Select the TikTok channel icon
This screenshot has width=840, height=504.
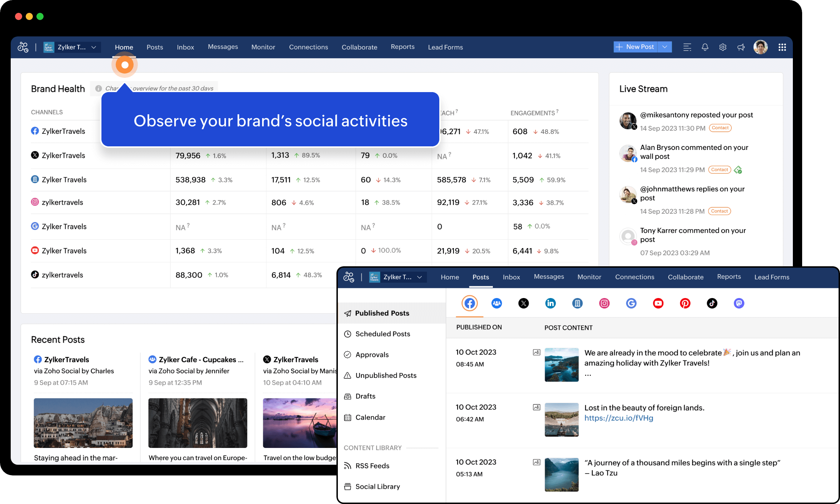click(712, 303)
